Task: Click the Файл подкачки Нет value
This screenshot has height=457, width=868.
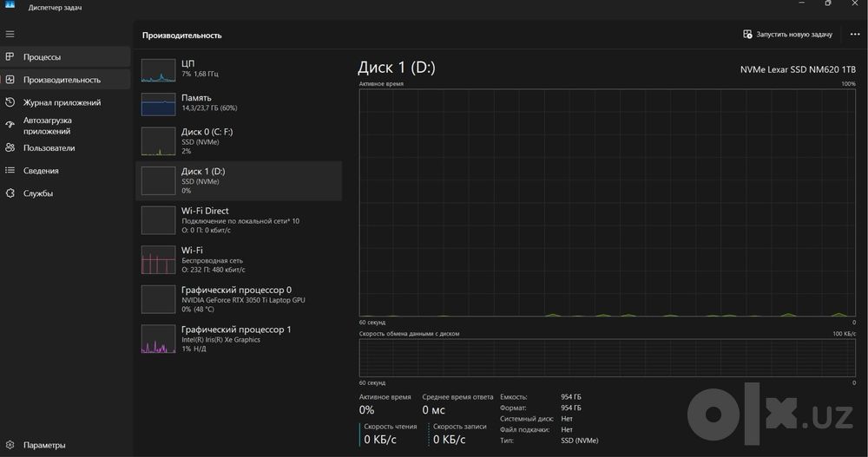Action: point(566,429)
